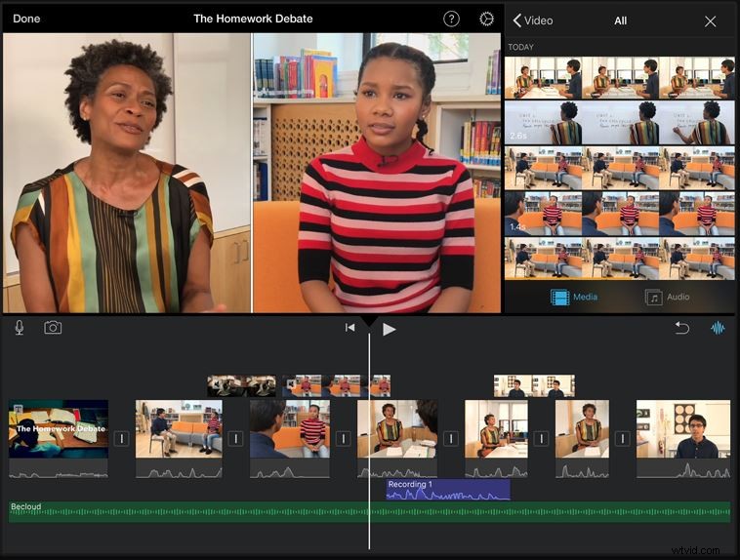Viewport: 740px width, 560px height.
Task: Undo the last edit
Action: pyautogui.click(x=681, y=328)
